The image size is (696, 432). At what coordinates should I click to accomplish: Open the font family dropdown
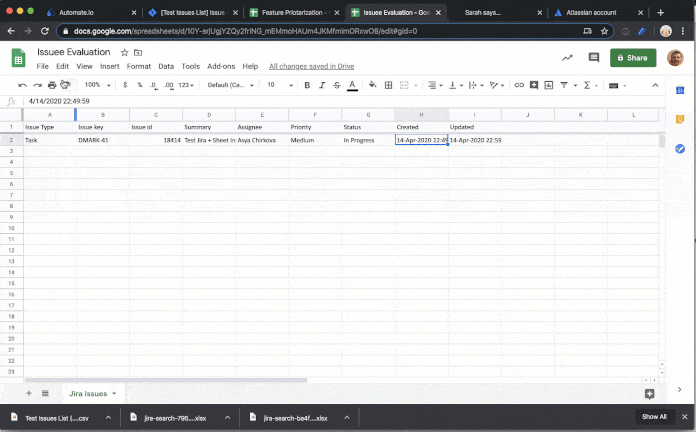pos(230,85)
